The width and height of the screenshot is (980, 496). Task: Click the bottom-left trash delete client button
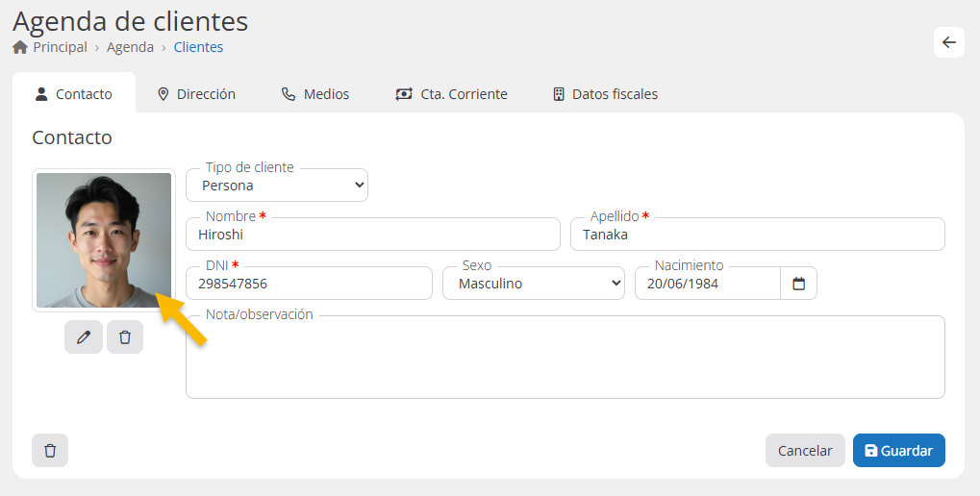[x=50, y=450]
